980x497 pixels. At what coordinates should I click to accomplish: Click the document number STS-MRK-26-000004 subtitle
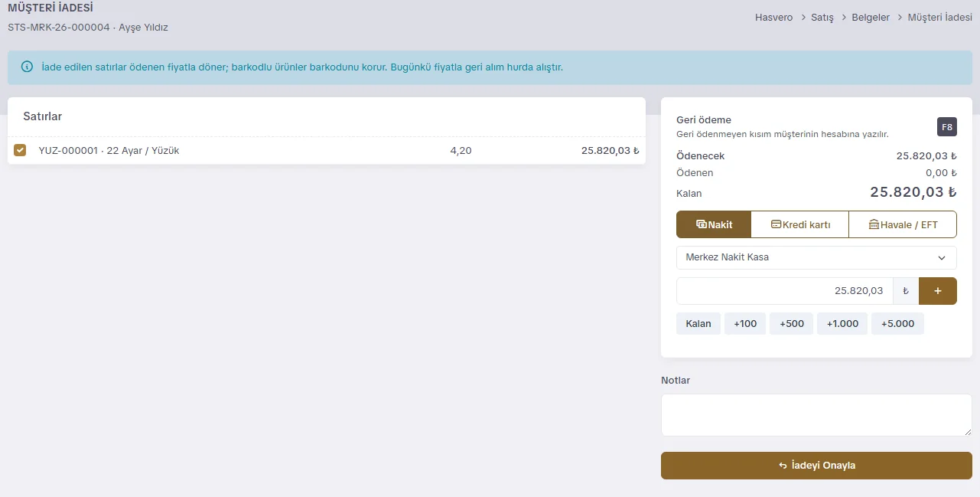pyautogui.click(x=59, y=27)
